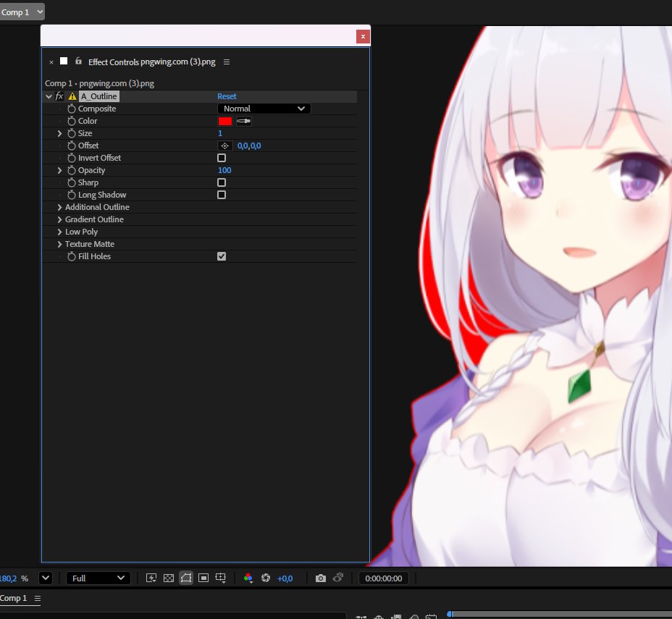Open the Full resolution dropdown

(98, 578)
